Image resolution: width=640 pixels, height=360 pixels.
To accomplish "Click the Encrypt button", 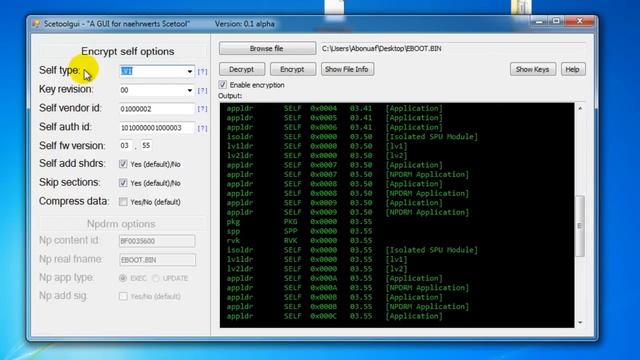I will tap(292, 69).
